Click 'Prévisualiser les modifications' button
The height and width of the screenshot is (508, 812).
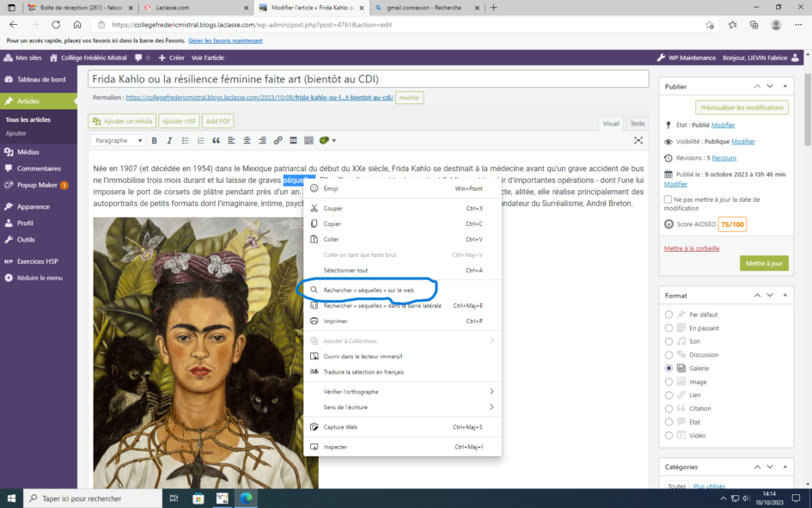point(742,107)
